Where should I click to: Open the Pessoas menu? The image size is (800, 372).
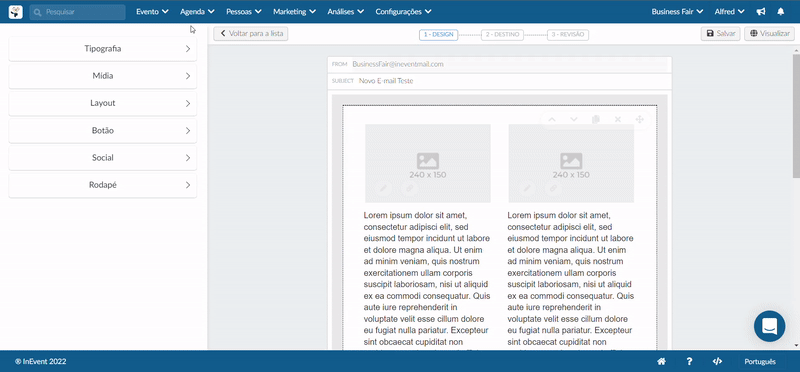[x=244, y=12]
